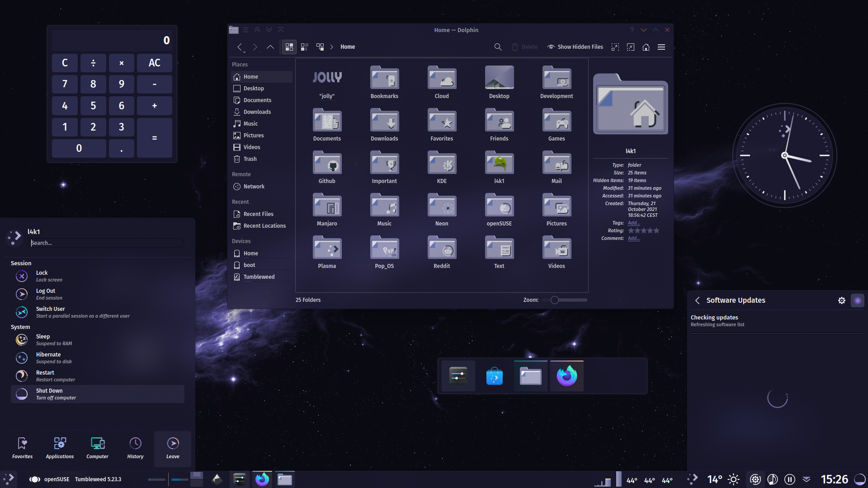Screen dimensions: 868x488
Task: Click Hibernate in System list
Action: [x=98, y=358]
